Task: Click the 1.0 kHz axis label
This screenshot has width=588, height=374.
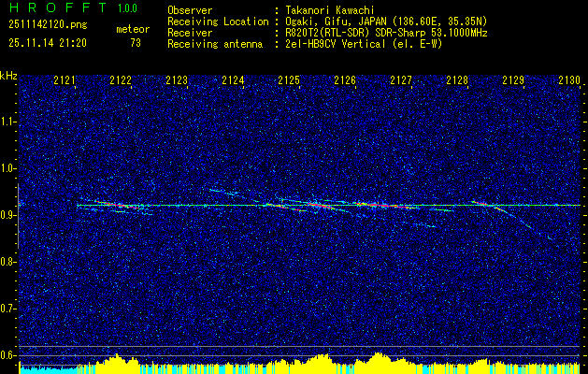Action: tap(8, 168)
